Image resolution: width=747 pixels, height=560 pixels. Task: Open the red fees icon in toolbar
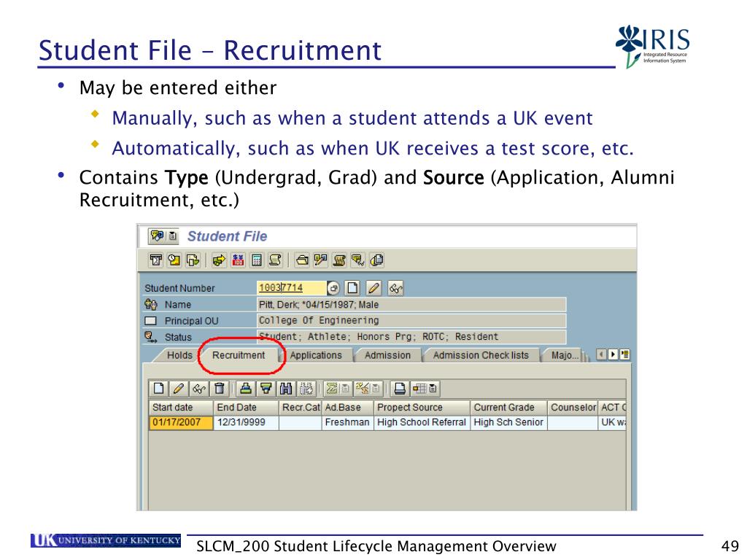coord(238,260)
